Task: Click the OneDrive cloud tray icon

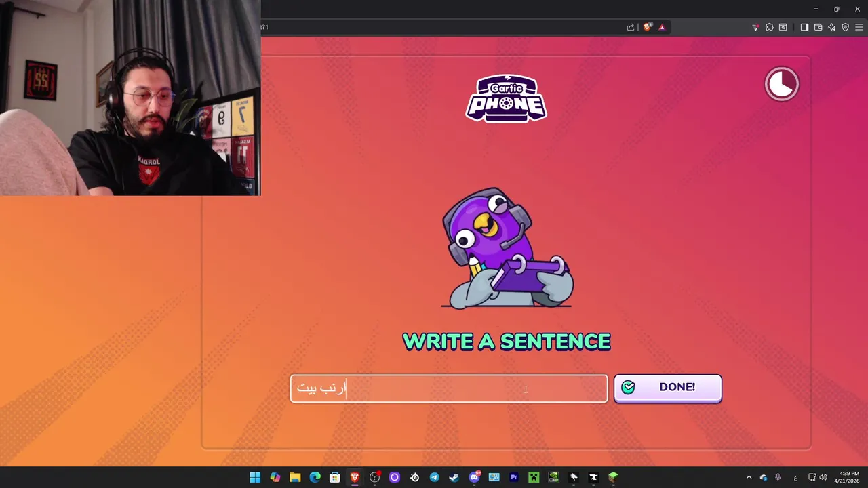Action: 764,477
